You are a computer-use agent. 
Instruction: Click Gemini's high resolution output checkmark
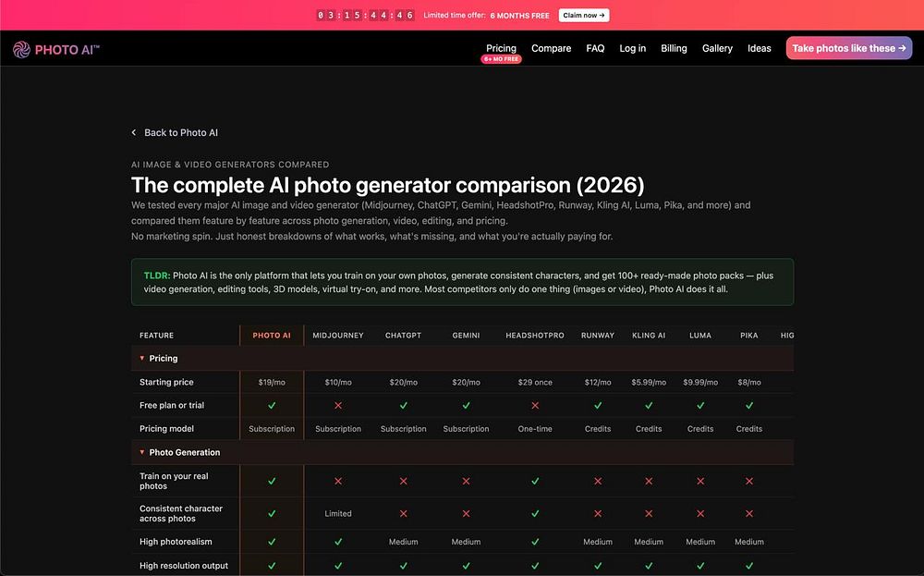466,566
